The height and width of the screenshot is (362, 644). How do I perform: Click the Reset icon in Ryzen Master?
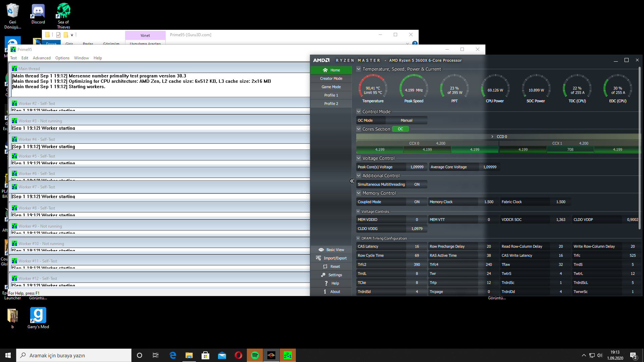coord(325,266)
